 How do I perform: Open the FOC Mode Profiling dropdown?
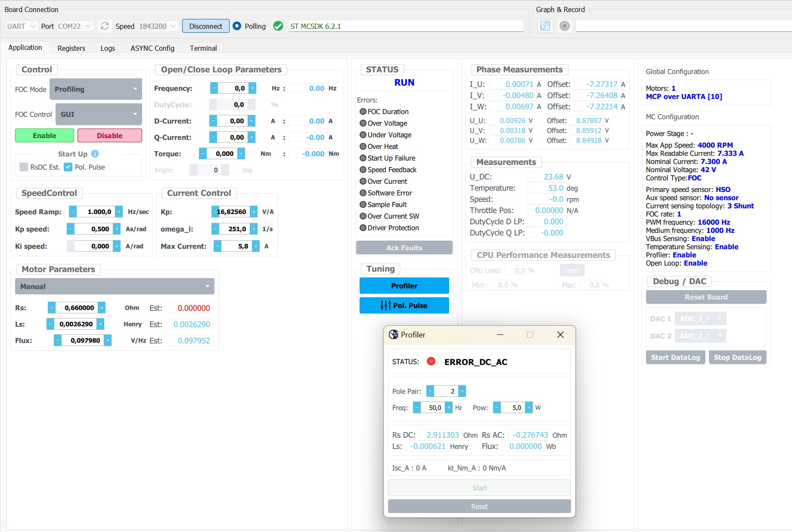96,89
